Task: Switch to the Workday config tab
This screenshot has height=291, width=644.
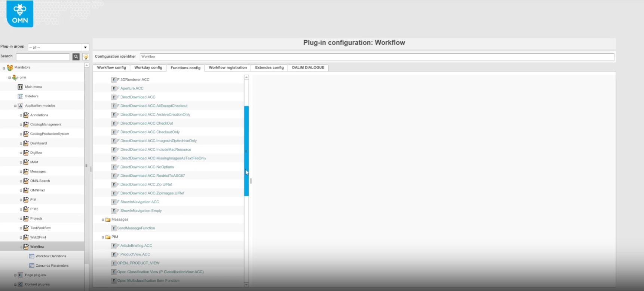Action: point(148,68)
